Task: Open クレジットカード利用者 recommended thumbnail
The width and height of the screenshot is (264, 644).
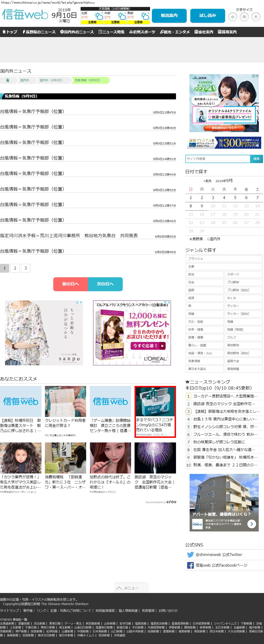Action: [66, 401]
